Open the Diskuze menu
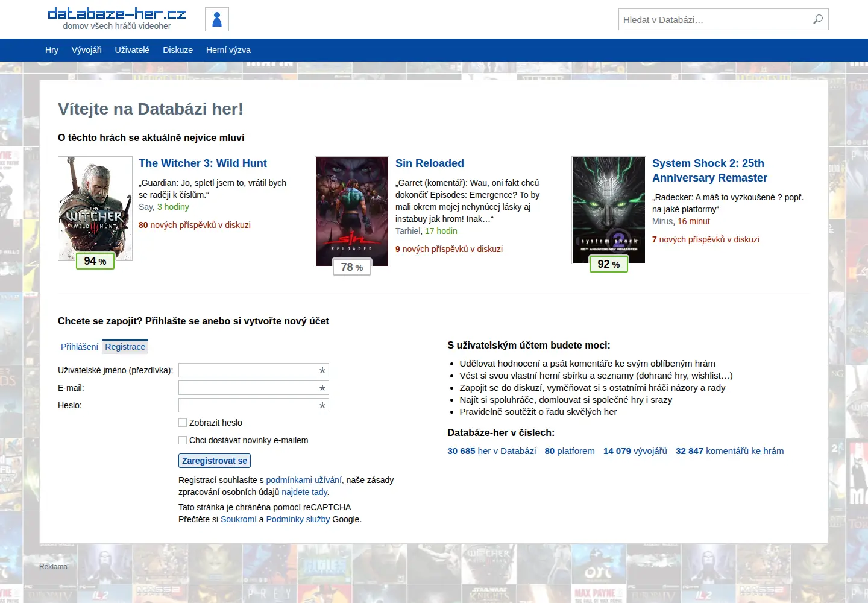This screenshot has width=868, height=603. pyautogui.click(x=178, y=50)
